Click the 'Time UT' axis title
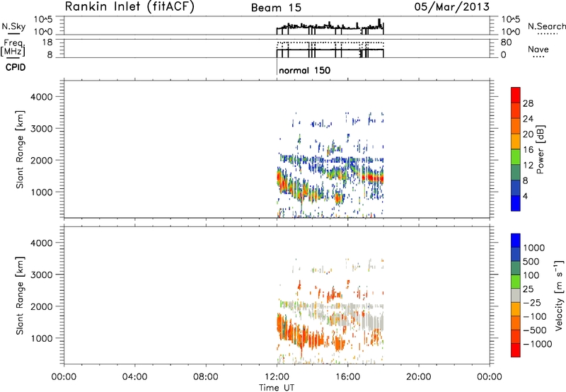Screen dimensions: 566x392 tap(277, 388)
